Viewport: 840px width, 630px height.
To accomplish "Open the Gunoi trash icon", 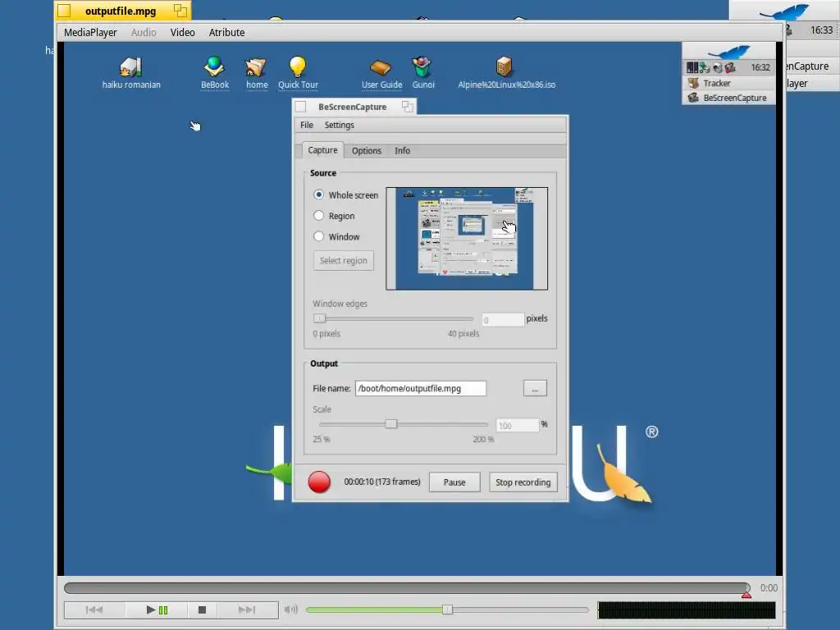I will pyautogui.click(x=422, y=67).
